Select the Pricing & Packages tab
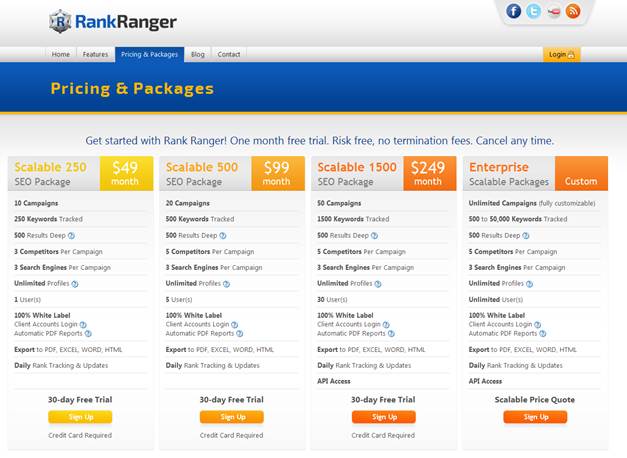627x458 pixels. [150, 54]
